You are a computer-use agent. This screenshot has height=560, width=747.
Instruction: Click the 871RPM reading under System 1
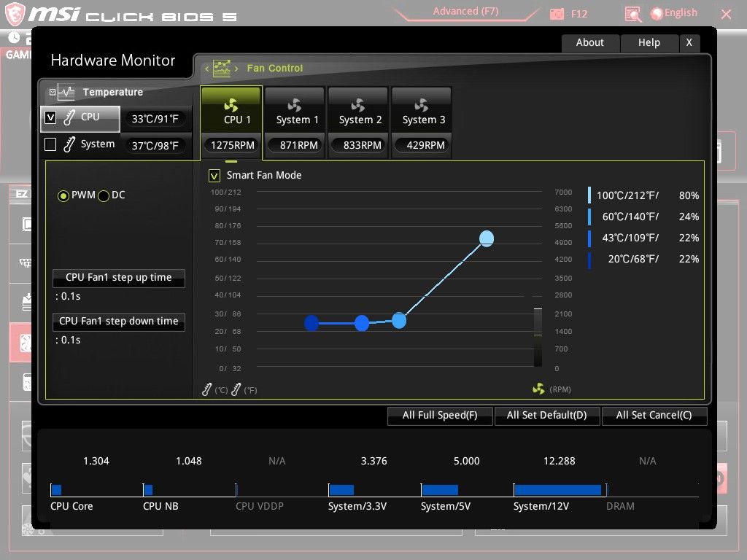[x=296, y=145]
